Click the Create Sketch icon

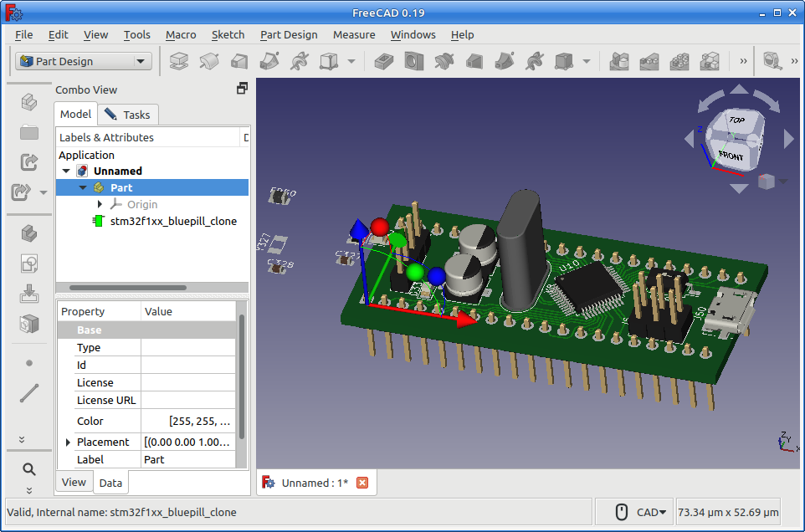[x=29, y=263]
